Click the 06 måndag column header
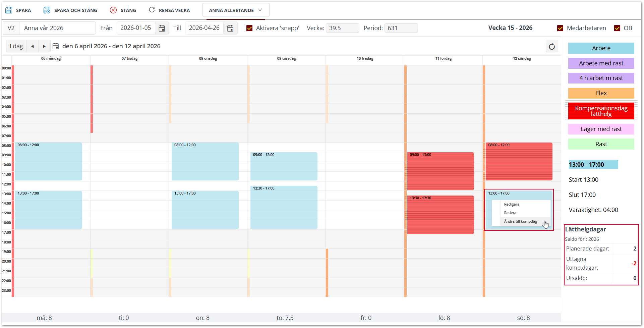This screenshot has height=328, width=644. [x=51, y=59]
